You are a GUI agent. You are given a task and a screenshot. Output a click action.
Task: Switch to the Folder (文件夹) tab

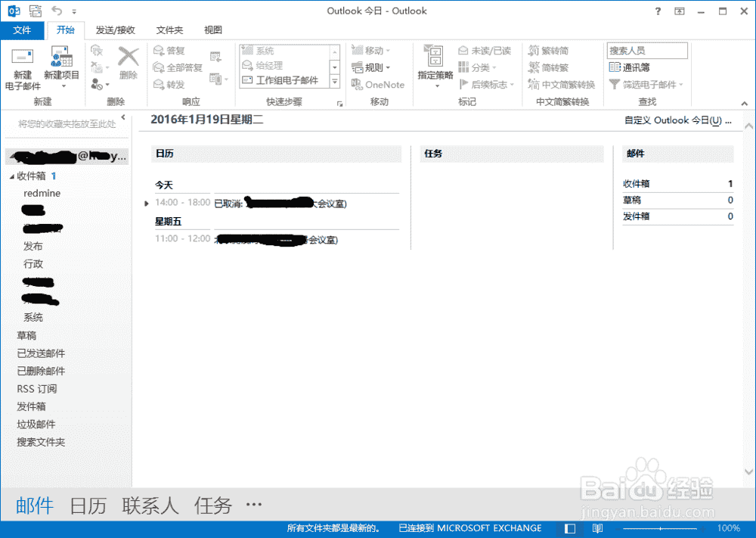tap(169, 30)
